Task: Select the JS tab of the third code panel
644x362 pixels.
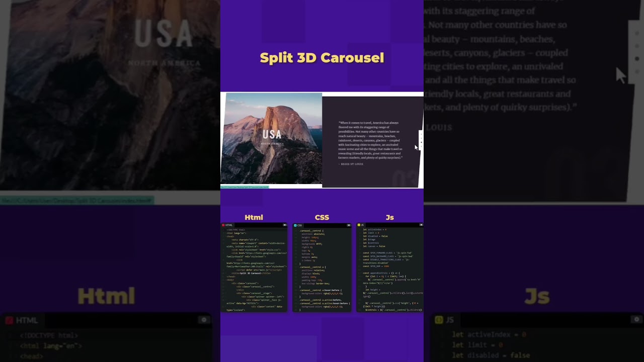Action: [x=361, y=225]
